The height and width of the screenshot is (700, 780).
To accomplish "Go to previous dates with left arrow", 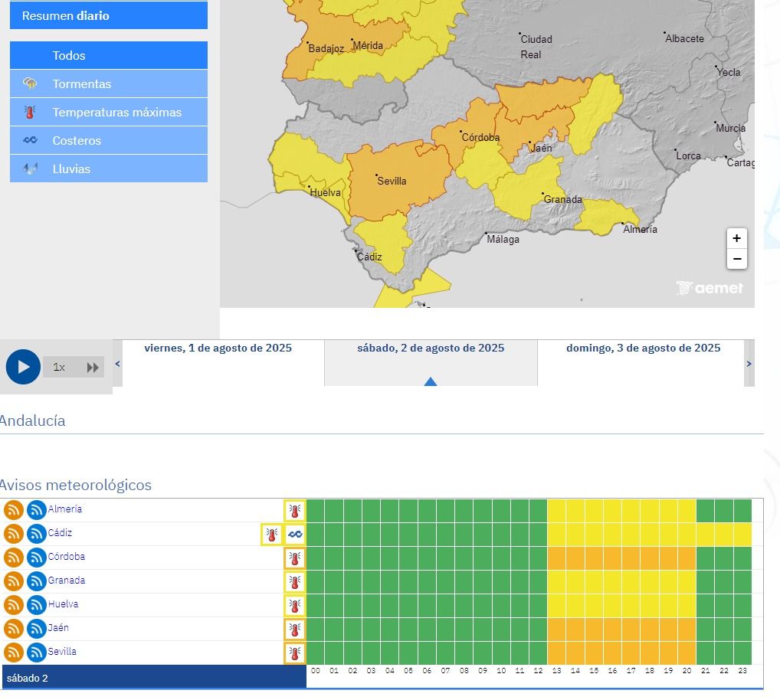I will (117, 364).
